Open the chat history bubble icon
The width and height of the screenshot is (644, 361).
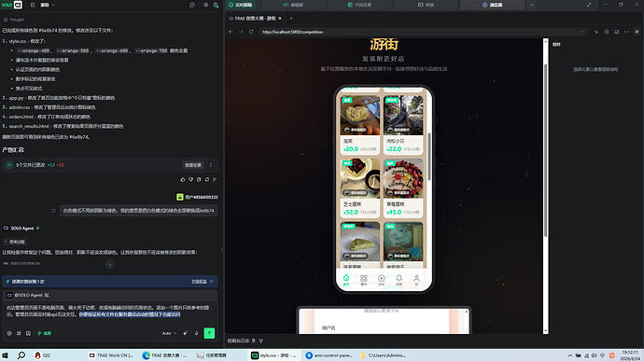click(192, 5)
